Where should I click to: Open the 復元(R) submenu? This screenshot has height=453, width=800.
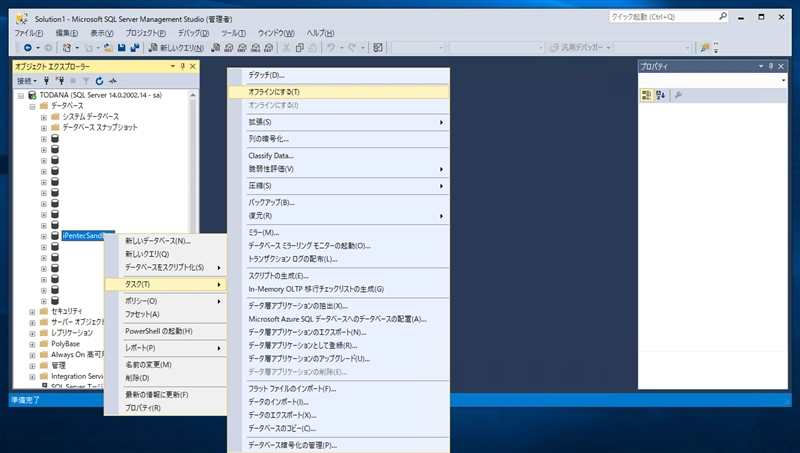(339, 216)
